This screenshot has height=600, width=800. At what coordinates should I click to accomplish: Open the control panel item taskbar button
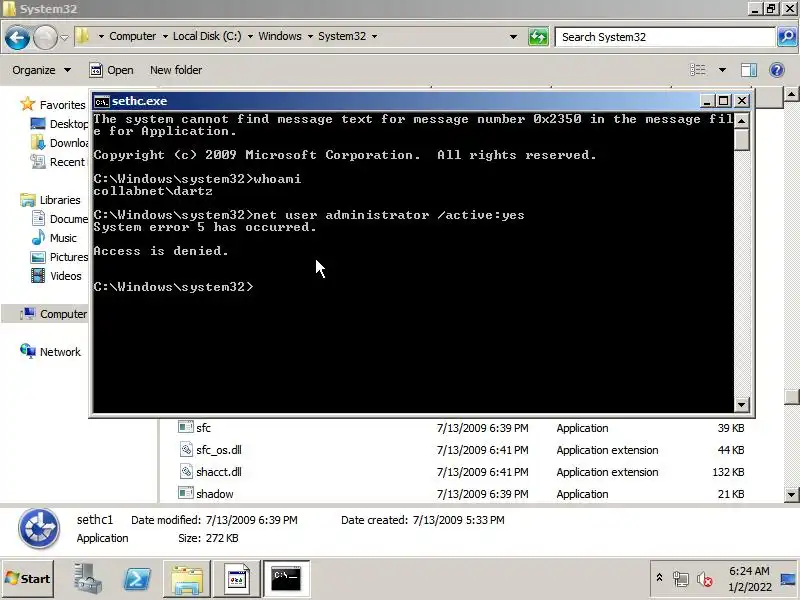236,579
